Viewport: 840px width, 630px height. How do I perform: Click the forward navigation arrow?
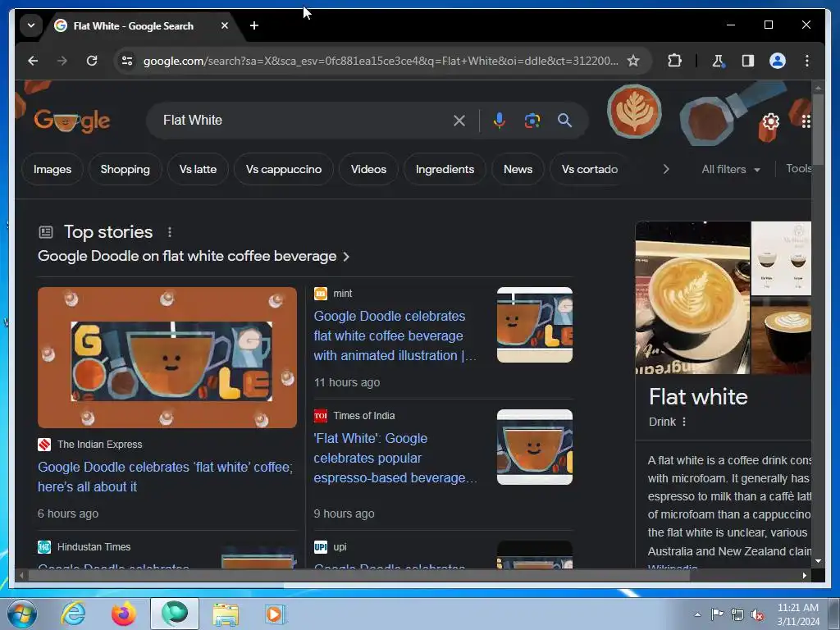point(62,61)
